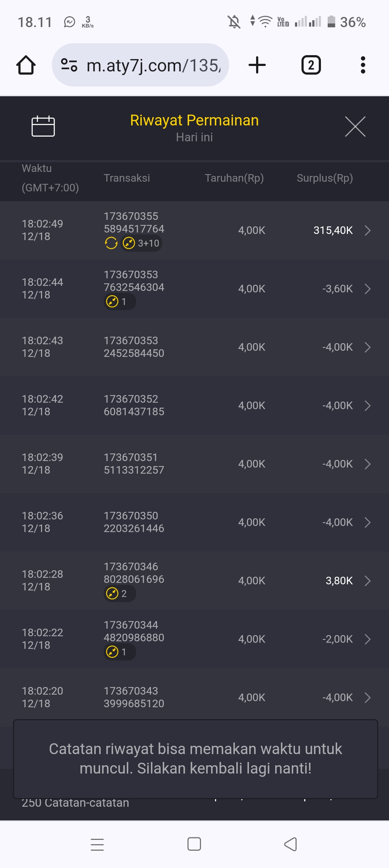Screen dimensions: 389x868
Task: Tap the Hari ini date subtitle
Action: pyautogui.click(x=194, y=137)
